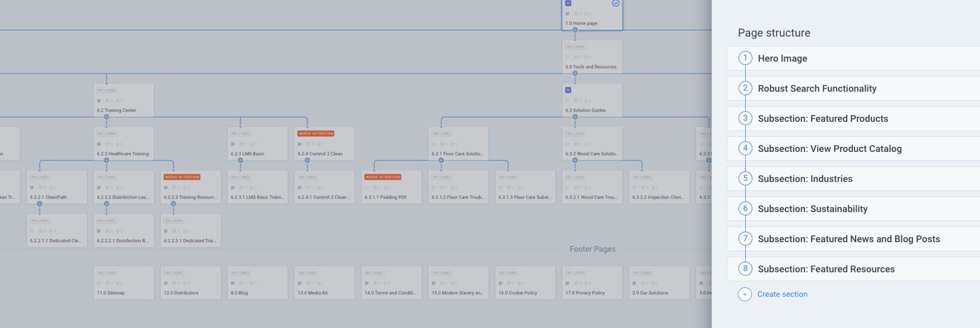This screenshot has width=980, height=328.
Task: Select the 8.0 Blog footer card
Action: pos(258,283)
